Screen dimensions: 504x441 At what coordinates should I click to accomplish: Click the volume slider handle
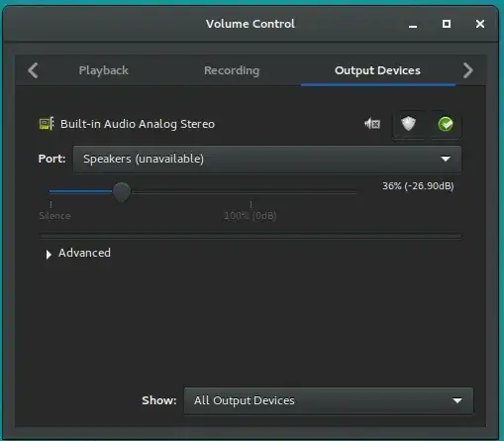122,191
